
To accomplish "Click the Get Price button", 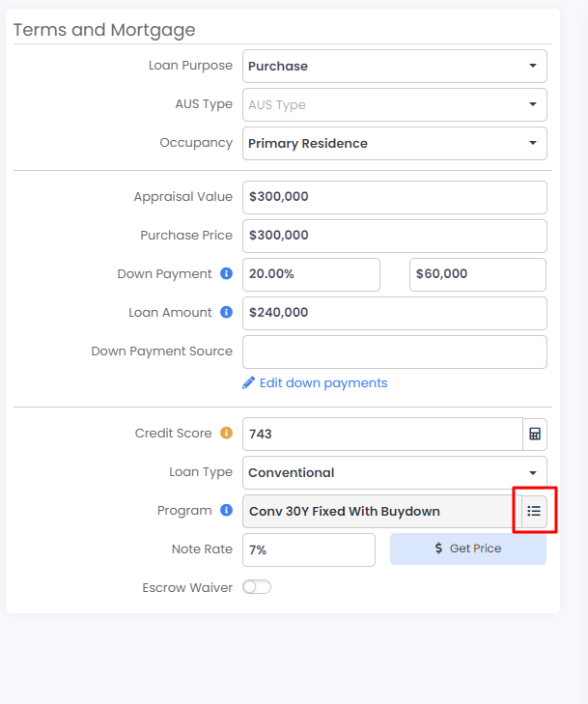I will (x=468, y=549).
